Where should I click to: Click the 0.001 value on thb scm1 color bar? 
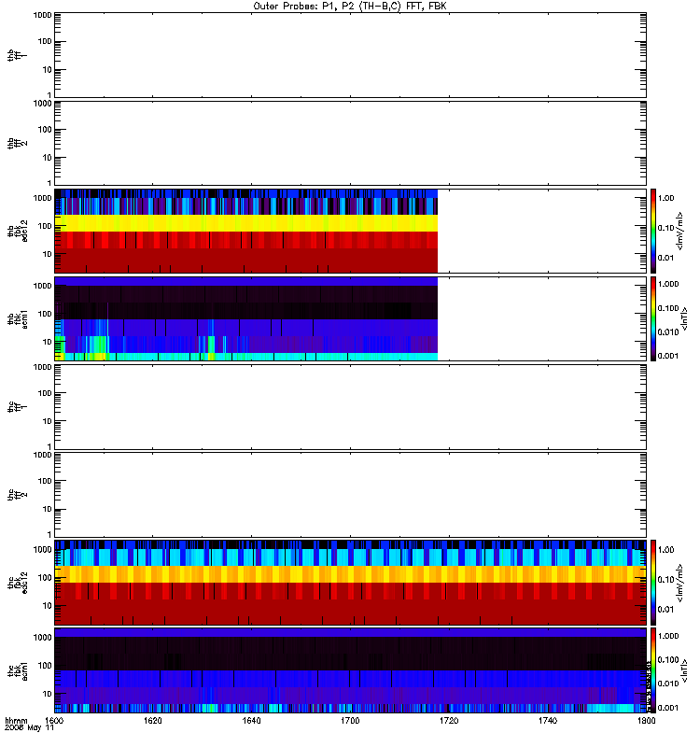pyautogui.click(x=668, y=356)
